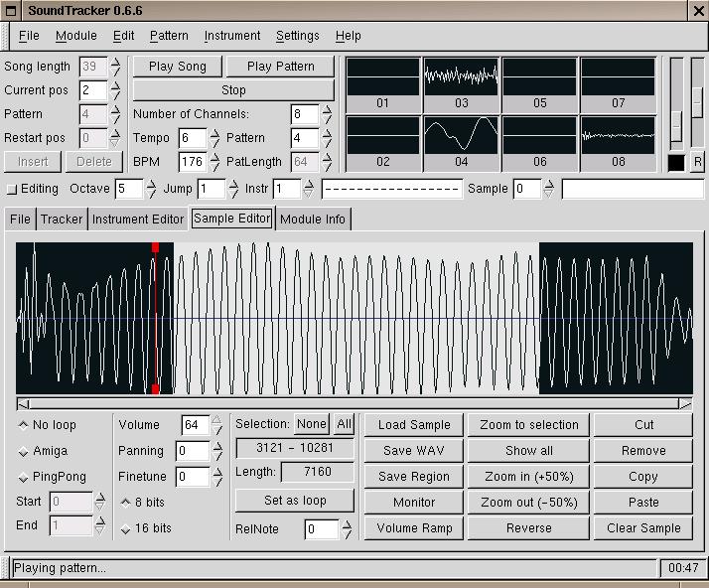Choose 8 bits sample resolution

pyautogui.click(x=142, y=502)
